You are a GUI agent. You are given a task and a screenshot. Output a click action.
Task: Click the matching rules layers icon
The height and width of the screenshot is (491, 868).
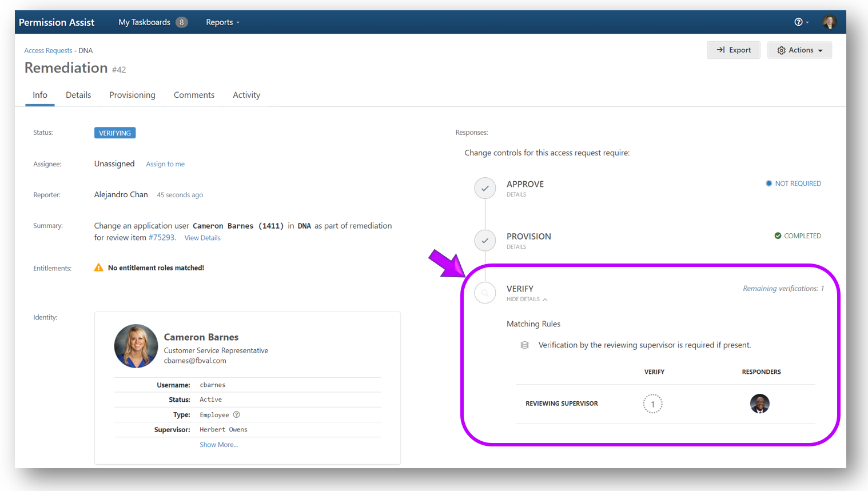tap(524, 345)
